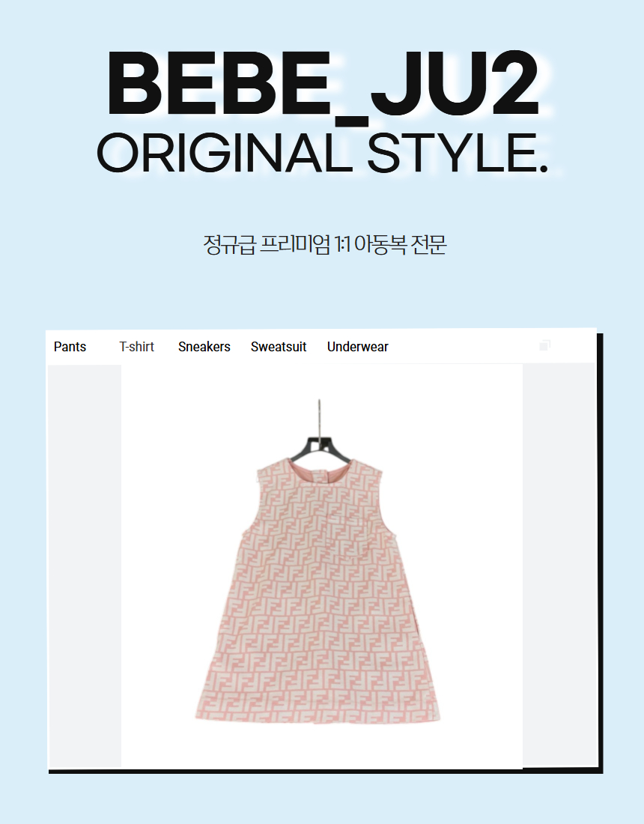The image size is (644, 824).
Task: Open the Underwear category tab
Action: [x=358, y=347]
